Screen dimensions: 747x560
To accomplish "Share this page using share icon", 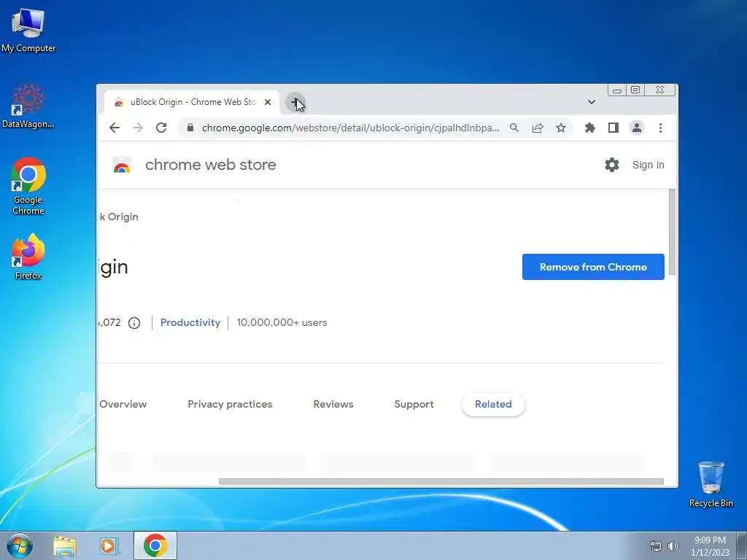I will click(x=538, y=128).
